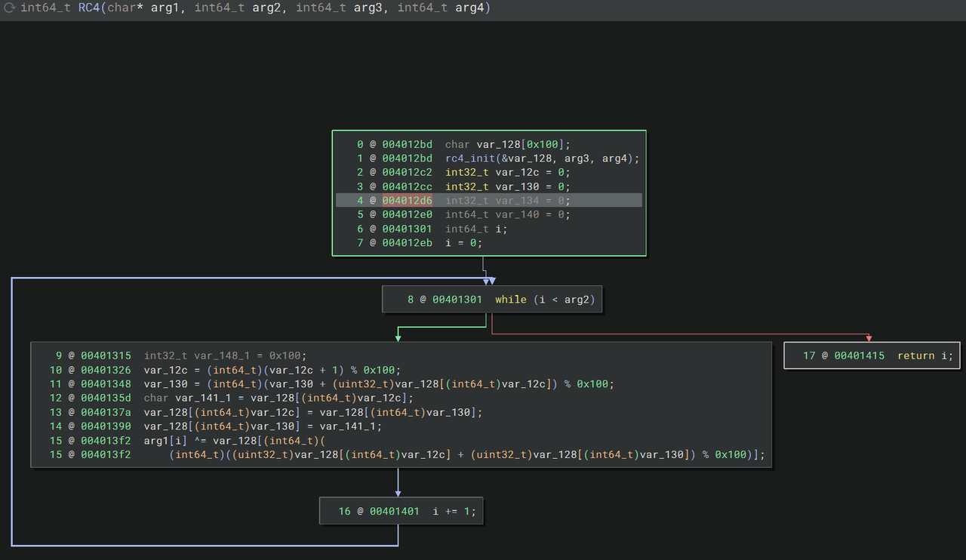Select address 00401390 on line 14
Image resolution: width=966 pixels, height=560 pixels.
coord(106,426)
